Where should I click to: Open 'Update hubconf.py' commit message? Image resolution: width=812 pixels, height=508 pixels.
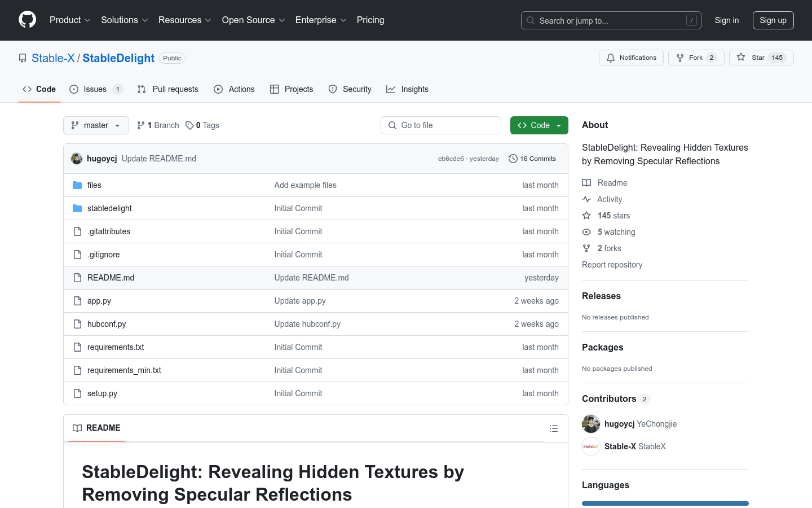click(x=307, y=324)
